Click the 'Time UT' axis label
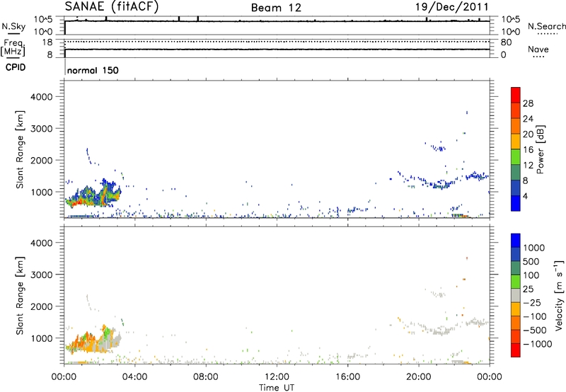This screenshot has height=392, width=566. point(277,388)
